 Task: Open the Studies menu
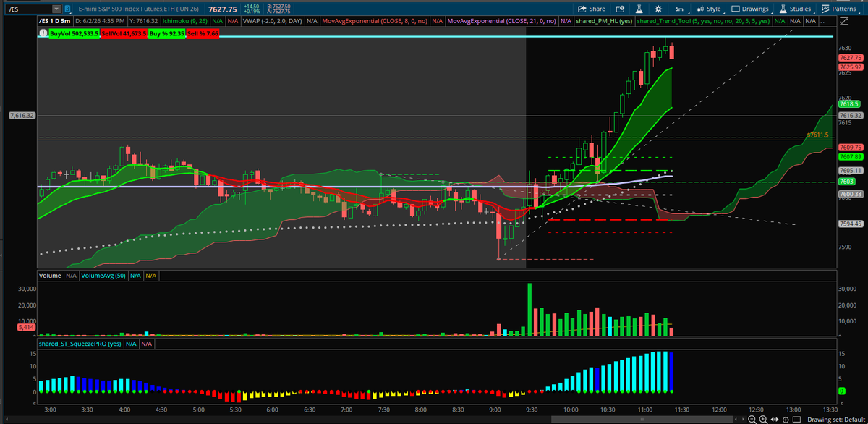point(795,9)
